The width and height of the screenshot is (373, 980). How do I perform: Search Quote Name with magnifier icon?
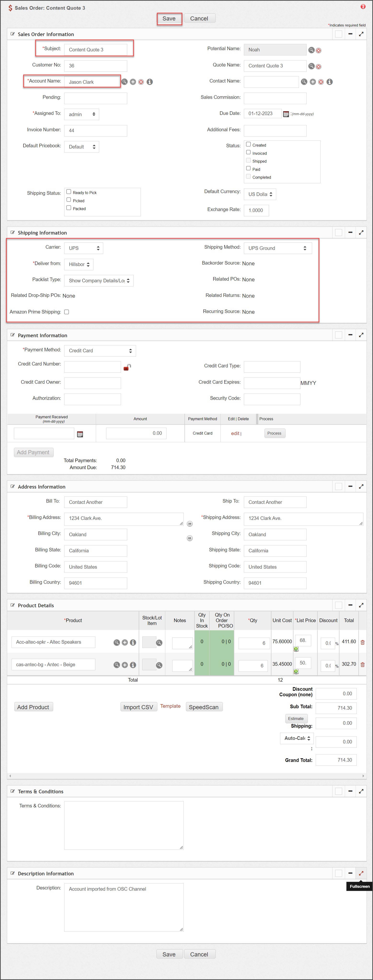(311, 66)
